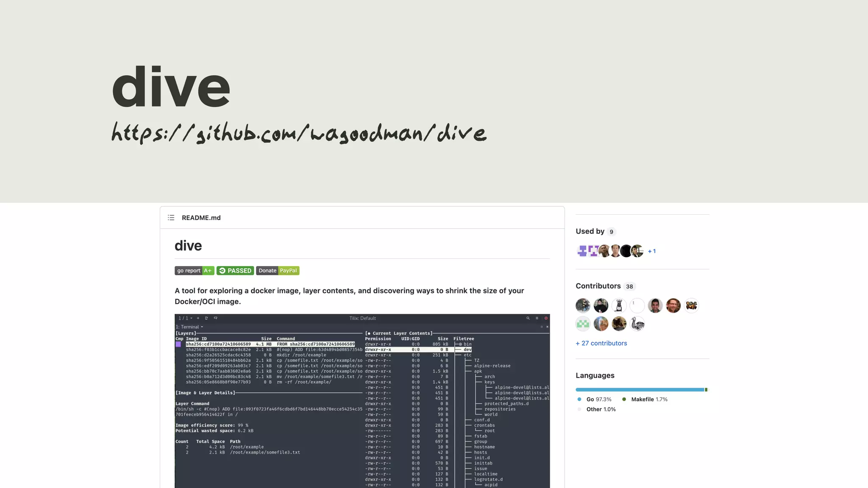
Task: Click the README.md file label
Action: [x=201, y=218]
